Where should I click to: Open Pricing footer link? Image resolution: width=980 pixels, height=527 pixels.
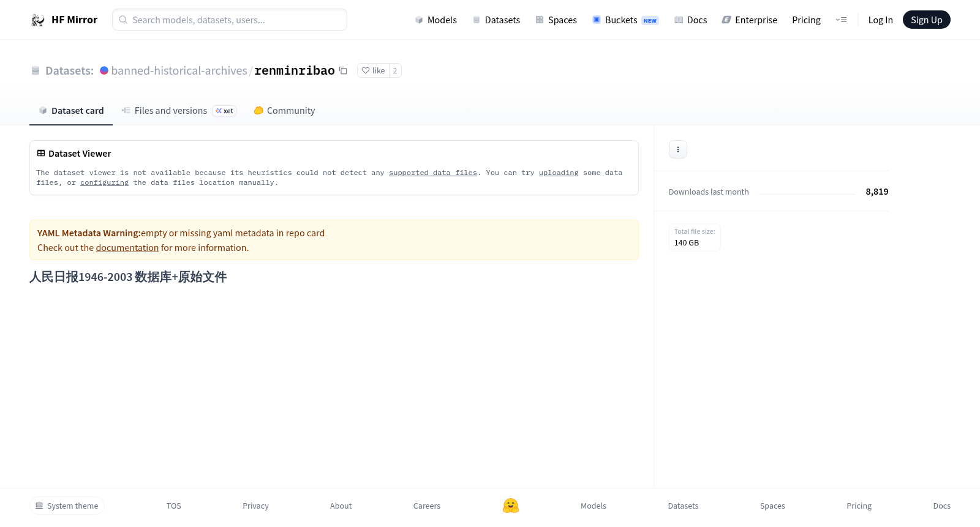pos(859,506)
